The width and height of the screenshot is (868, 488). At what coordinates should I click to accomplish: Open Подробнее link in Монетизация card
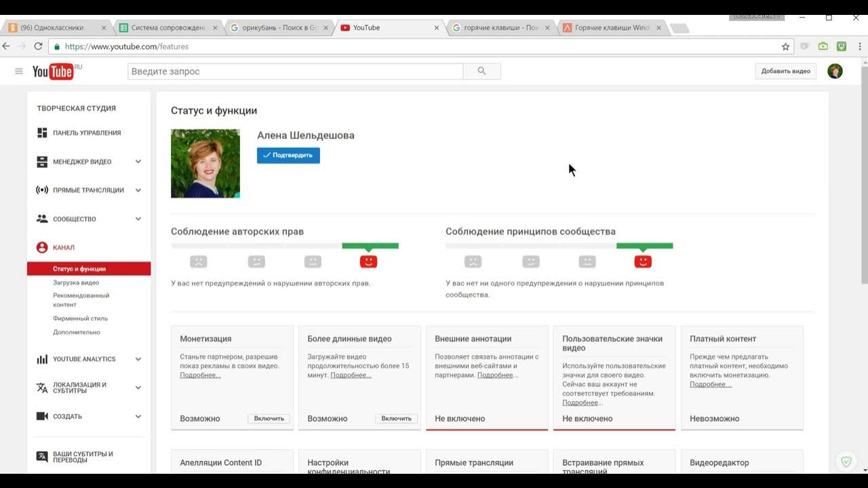(200, 375)
